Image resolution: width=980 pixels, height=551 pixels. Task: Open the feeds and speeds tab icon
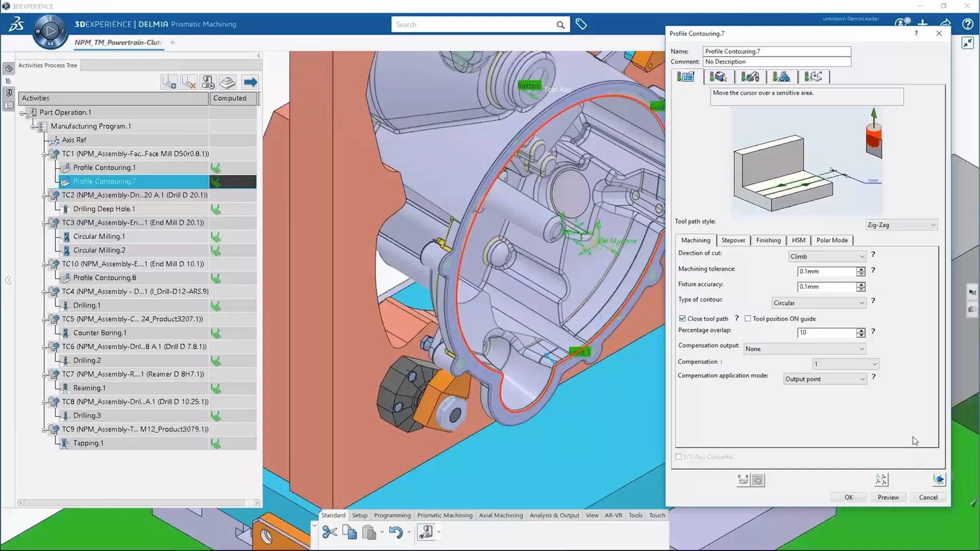(x=781, y=77)
